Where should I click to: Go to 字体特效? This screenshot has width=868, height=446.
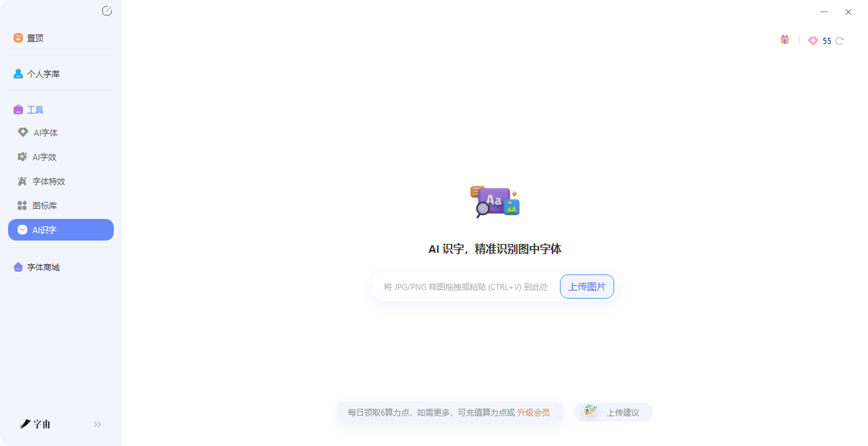pos(48,182)
